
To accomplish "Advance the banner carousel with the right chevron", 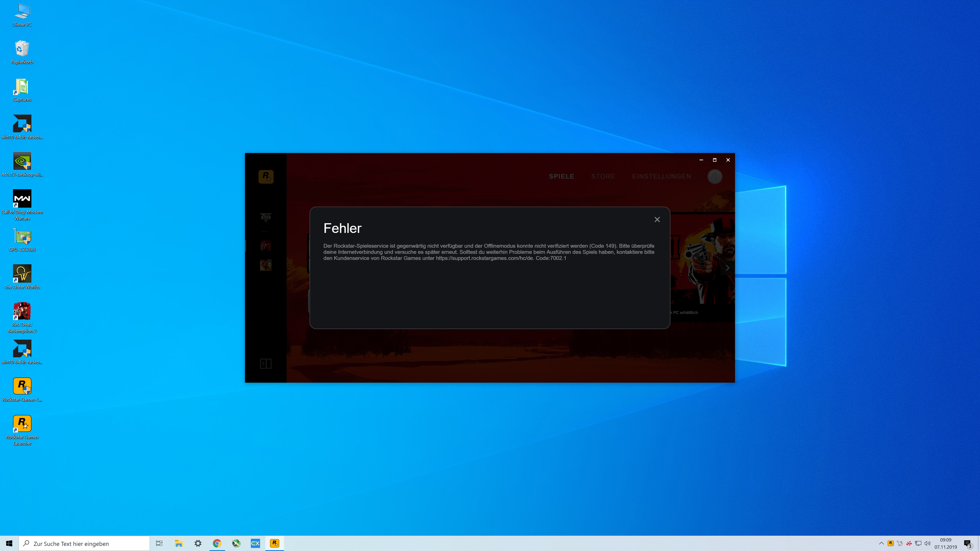I will click(x=728, y=268).
